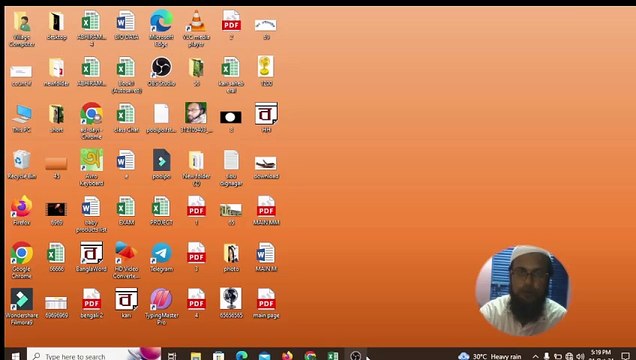This screenshot has height=360, width=636.
Task: Select the Google Chrome desktop shortcut
Action: tap(22, 260)
